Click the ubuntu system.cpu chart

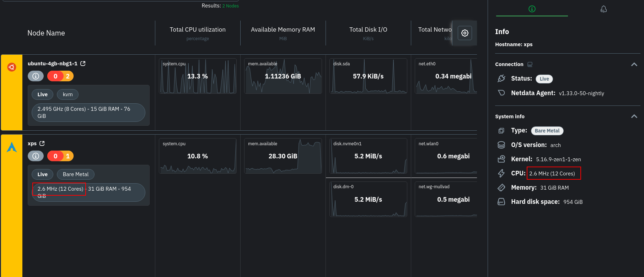pyautogui.click(x=198, y=76)
